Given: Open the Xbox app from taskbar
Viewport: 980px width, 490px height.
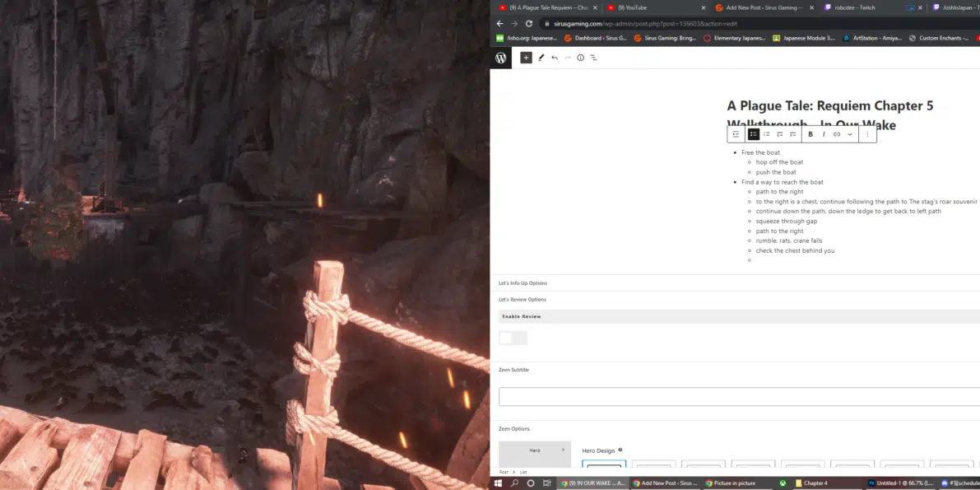Looking at the screenshot, I should coord(783,483).
